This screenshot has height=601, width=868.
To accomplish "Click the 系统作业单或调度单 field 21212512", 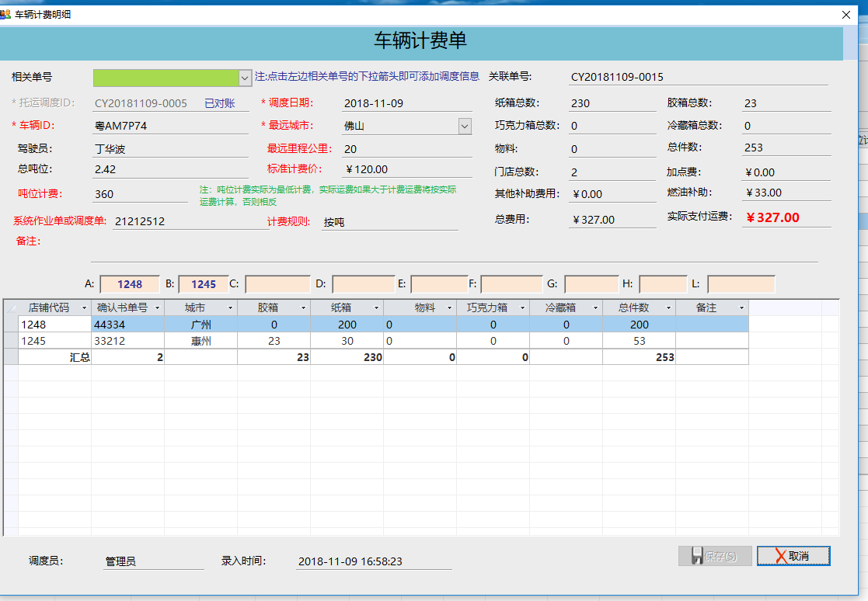I will pos(190,222).
